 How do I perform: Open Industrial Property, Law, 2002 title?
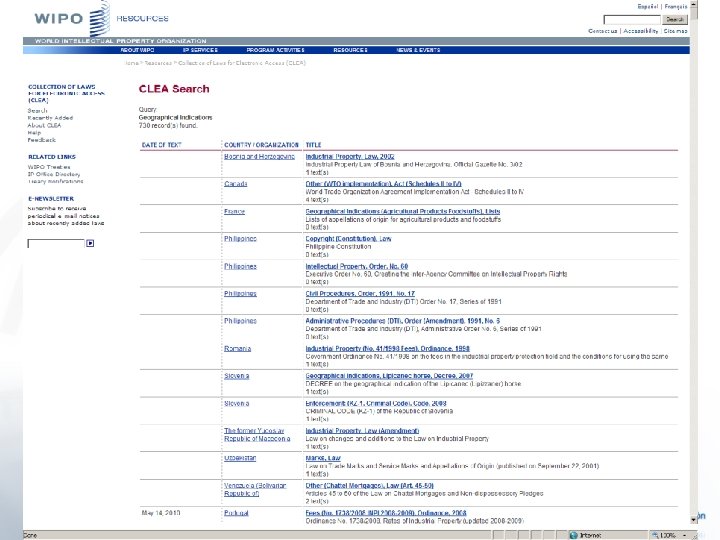(350, 157)
